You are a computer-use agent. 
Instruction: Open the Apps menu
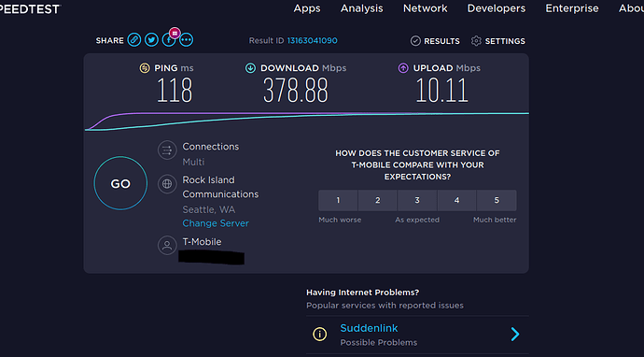tap(307, 8)
